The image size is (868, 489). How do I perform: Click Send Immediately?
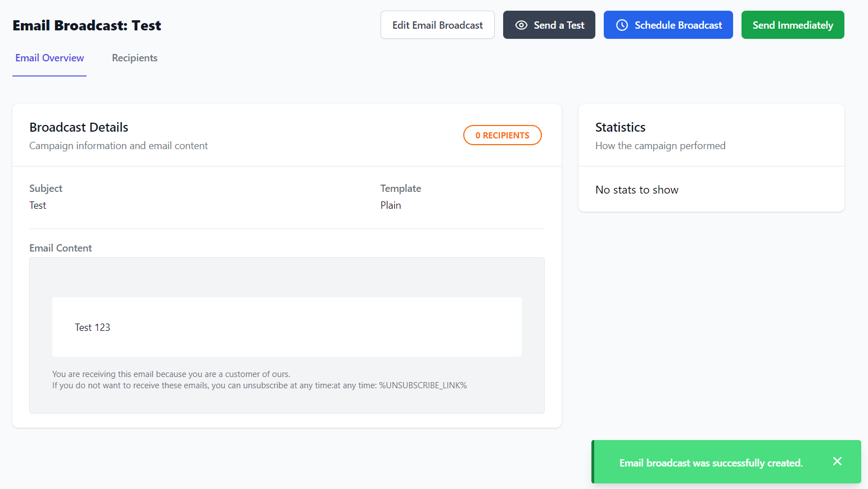pyautogui.click(x=793, y=25)
